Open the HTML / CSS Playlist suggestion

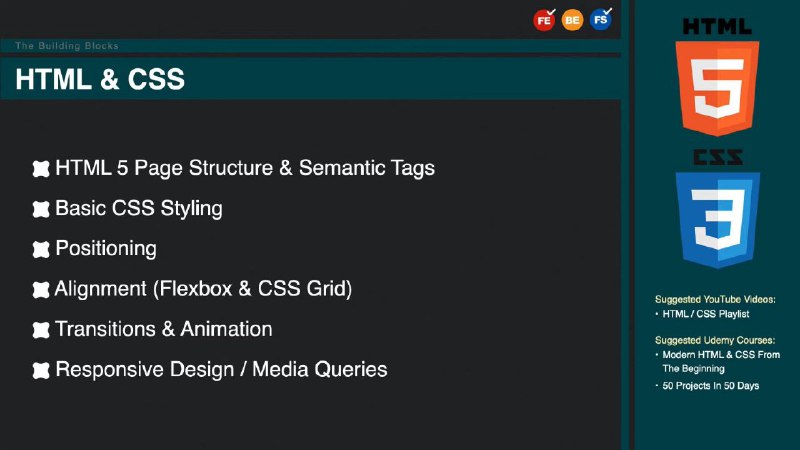706,314
